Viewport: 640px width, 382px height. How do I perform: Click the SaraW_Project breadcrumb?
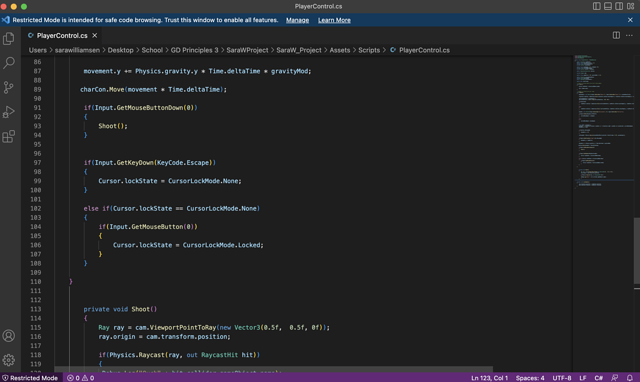click(299, 50)
